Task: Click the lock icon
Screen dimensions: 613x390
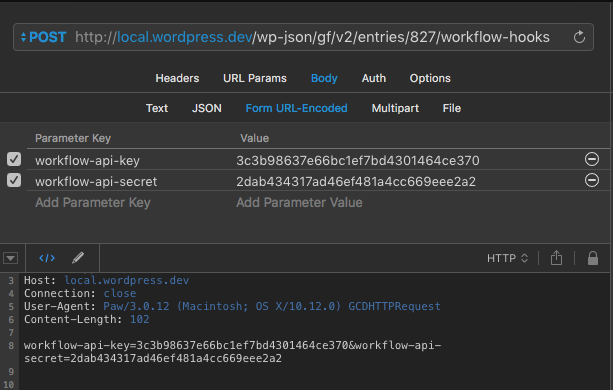Action: point(593,258)
